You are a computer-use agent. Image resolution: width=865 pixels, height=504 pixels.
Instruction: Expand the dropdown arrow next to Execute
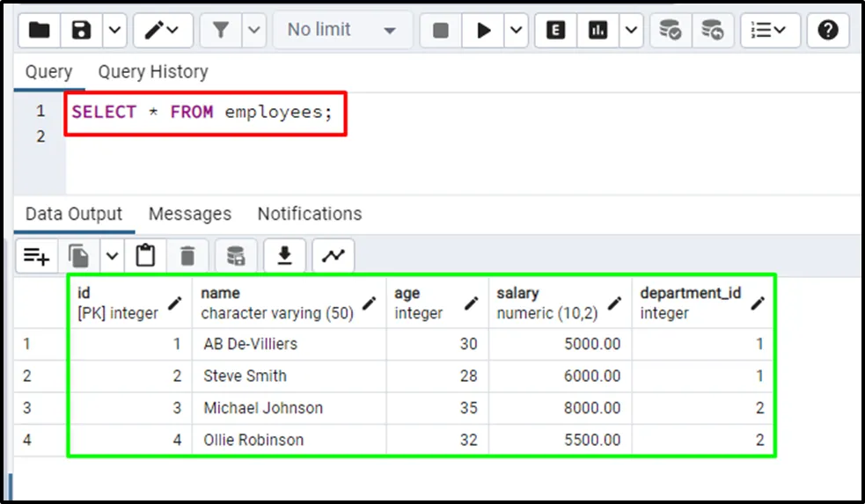[515, 31]
